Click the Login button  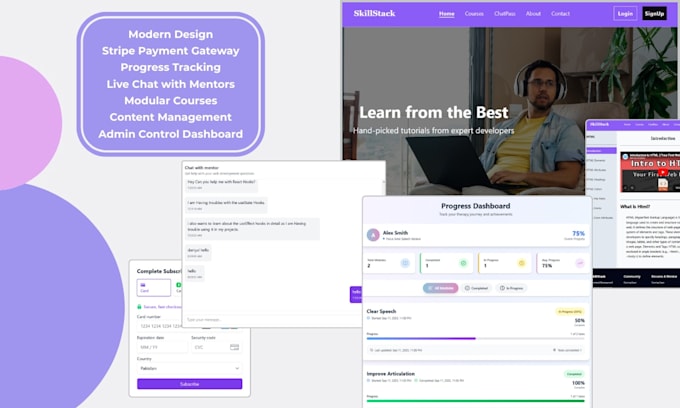coord(625,13)
